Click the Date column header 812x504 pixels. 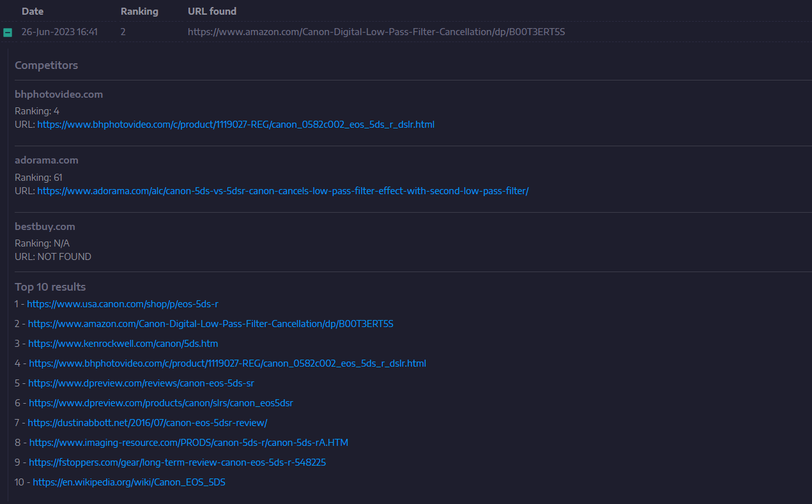coord(33,11)
